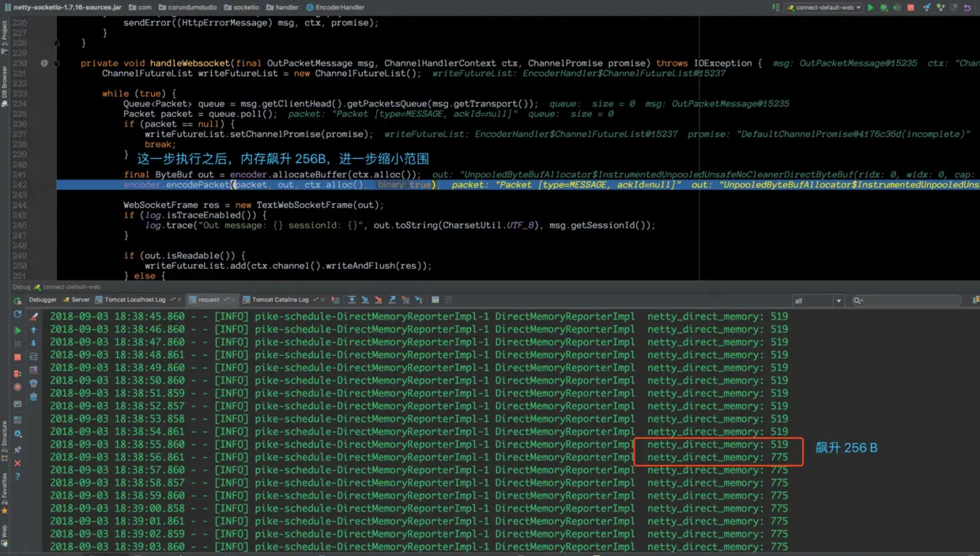Click fold marker at line 228
Screen dimensions: 980x556
click(x=57, y=43)
